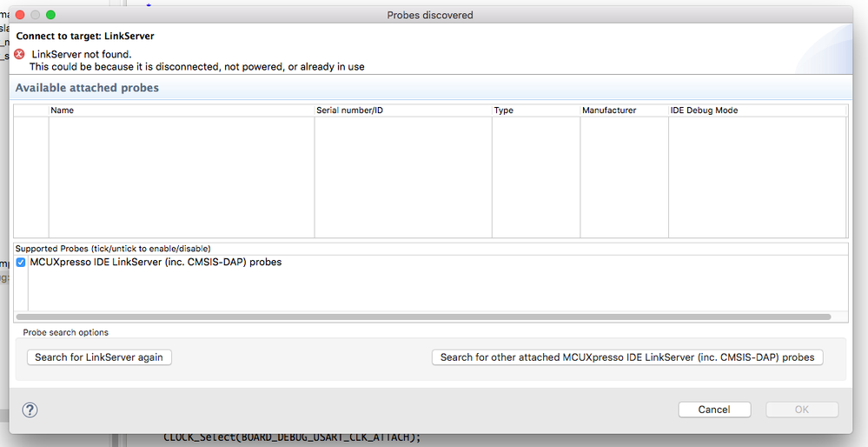Untick the MCUXpresso IDE LinkServer probes checkbox
Image resolution: width=868 pixels, height=447 pixels.
coord(21,263)
